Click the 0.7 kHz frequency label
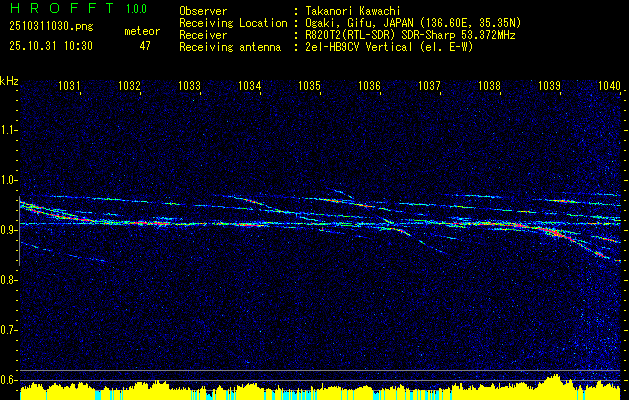Viewport: 629px width, 400px height. (x=8, y=330)
